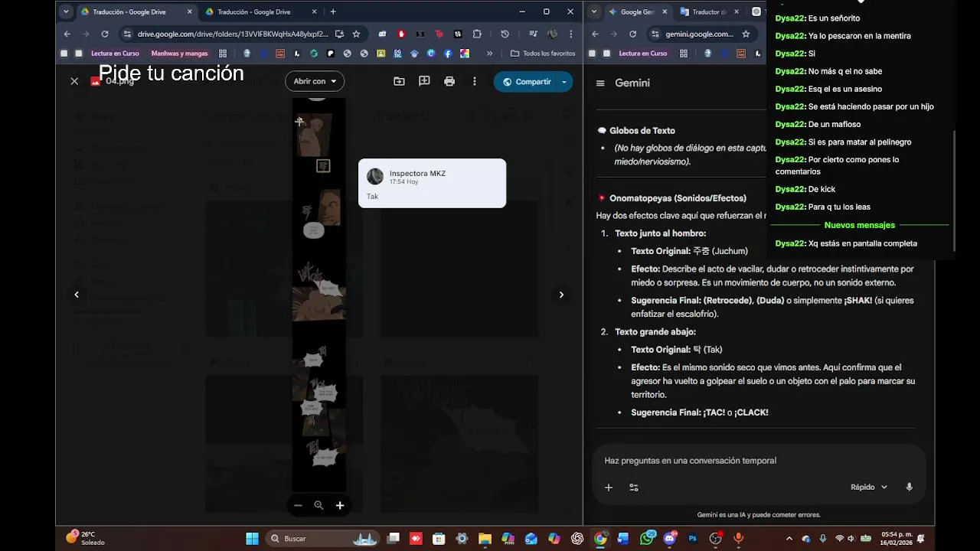The height and width of the screenshot is (551, 980).
Task: Click the 'Nuevos mensajes' divider in chat
Action: 860,225
